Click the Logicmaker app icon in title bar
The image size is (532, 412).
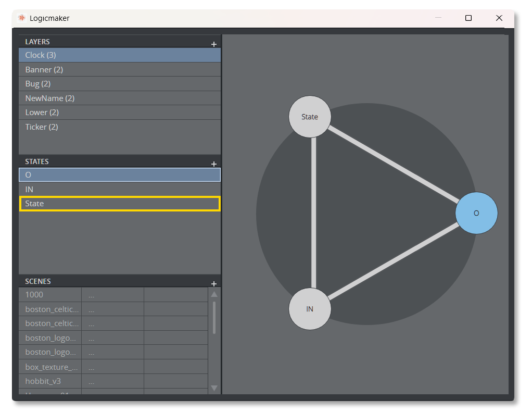pos(22,18)
